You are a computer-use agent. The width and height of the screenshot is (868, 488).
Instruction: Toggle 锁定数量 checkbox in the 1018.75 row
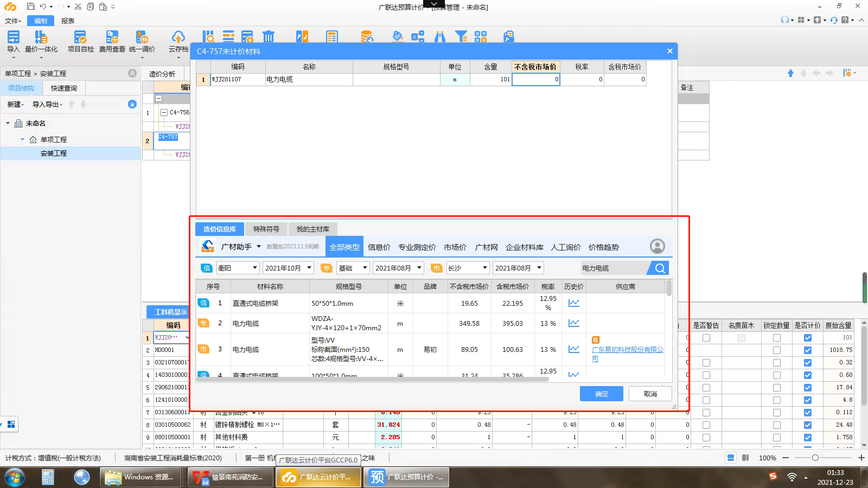coord(776,350)
